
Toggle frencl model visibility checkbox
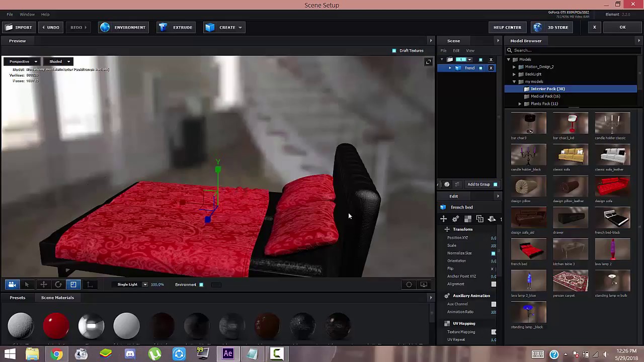pyautogui.click(x=480, y=68)
